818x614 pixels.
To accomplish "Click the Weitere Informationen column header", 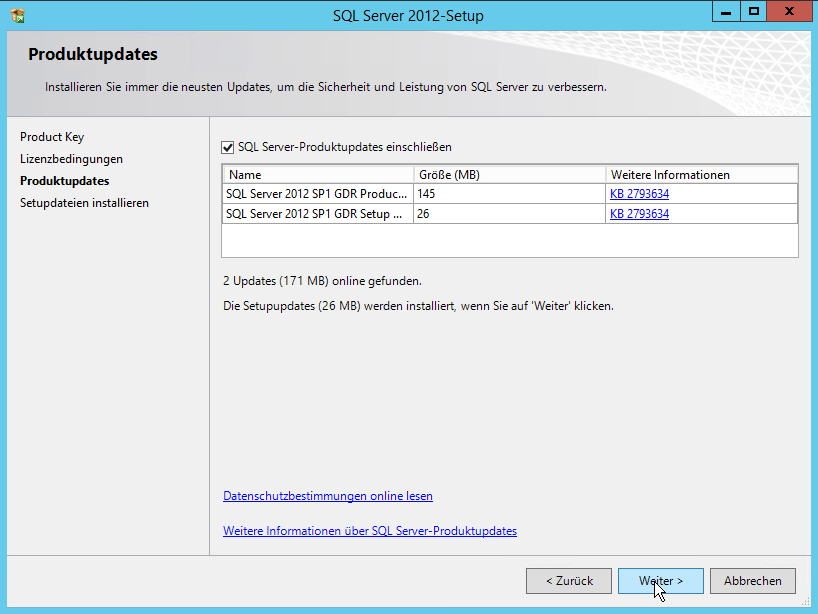I will tap(701, 174).
